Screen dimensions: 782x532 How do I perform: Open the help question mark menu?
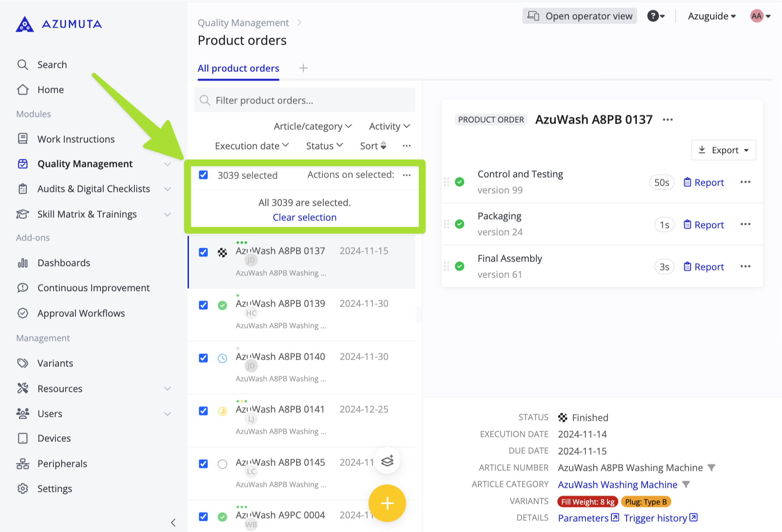click(x=656, y=16)
